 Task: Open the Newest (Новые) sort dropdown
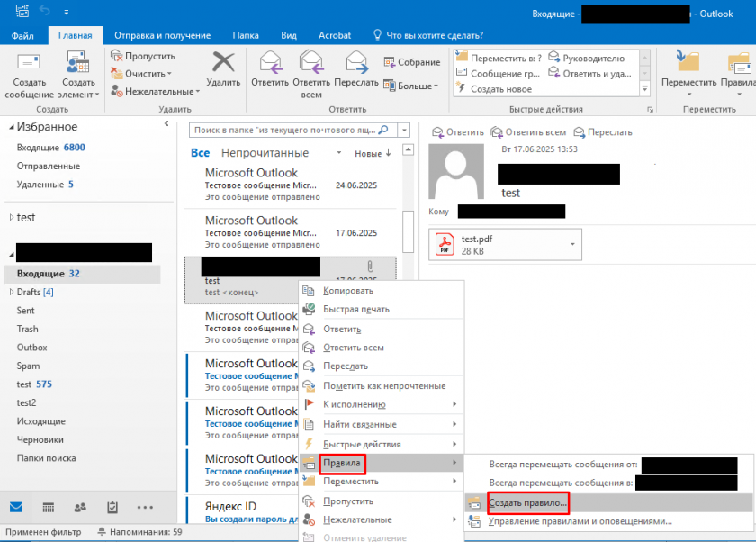373,154
